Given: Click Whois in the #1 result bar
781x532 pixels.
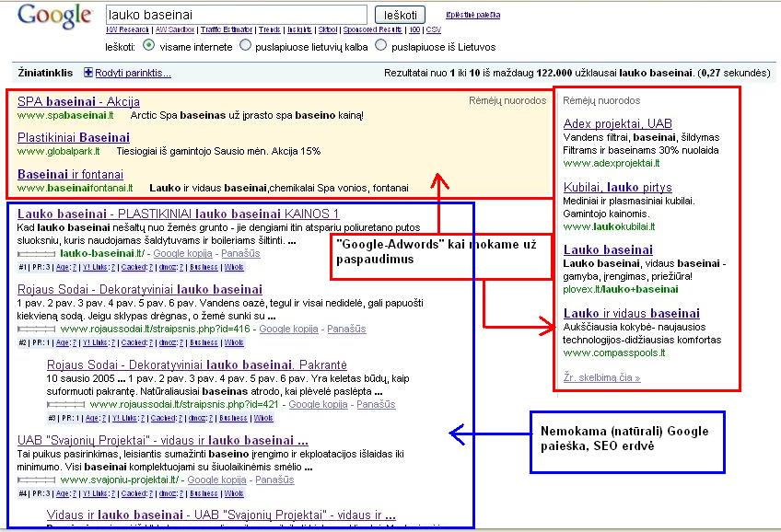Looking at the screenshot, I should coord(234,267).
